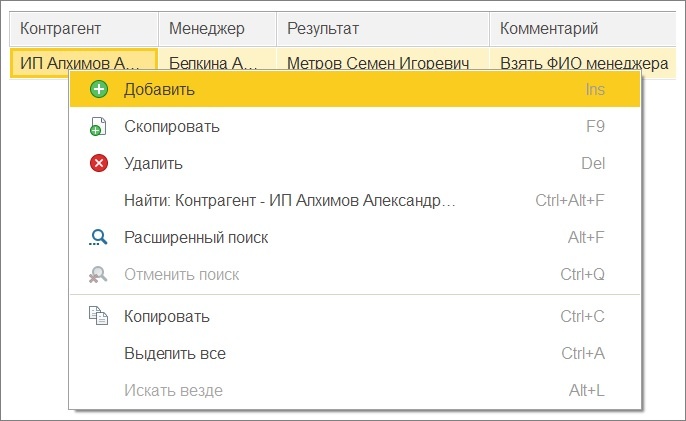
Task: Choose Удалить in the context menu
Action: [x=355, y=163]
